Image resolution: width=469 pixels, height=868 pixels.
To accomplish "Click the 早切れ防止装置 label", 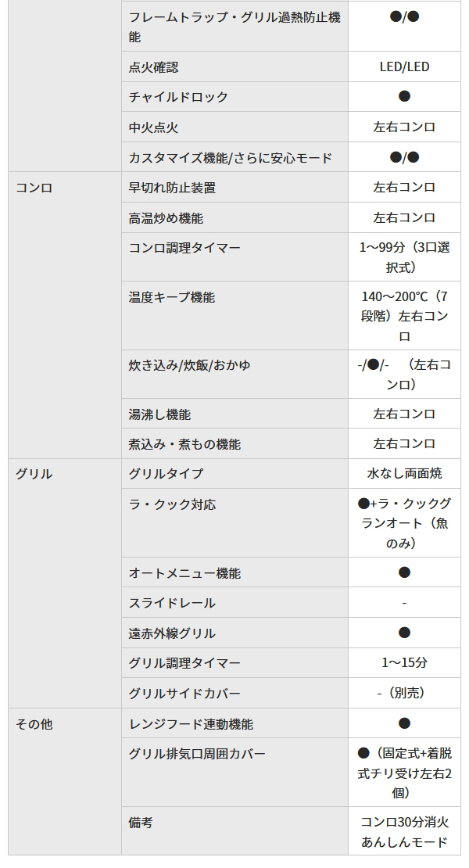I will click(172, 188).
